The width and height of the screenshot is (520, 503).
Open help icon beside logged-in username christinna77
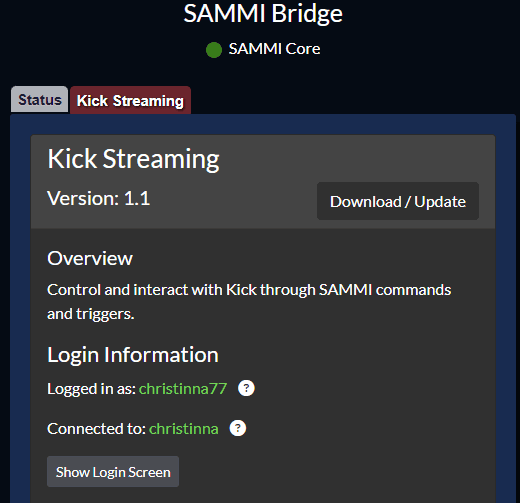(x=246, y=388)
